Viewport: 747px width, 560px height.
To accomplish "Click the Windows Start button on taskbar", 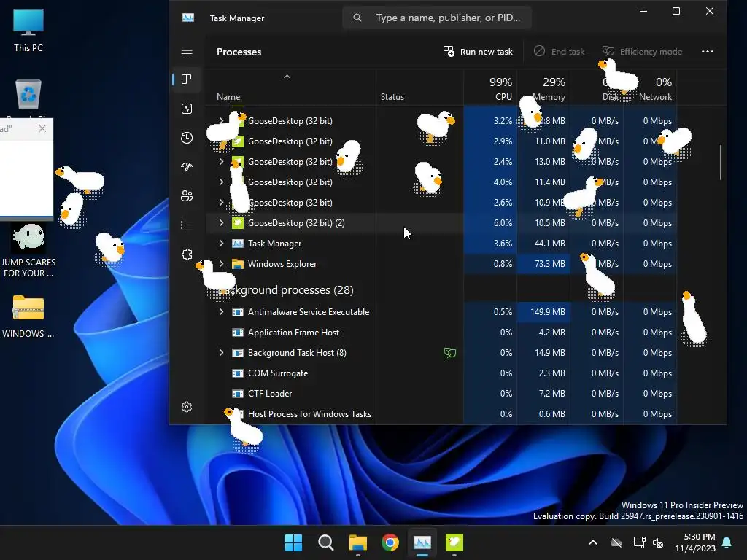I will coord(293,542).
